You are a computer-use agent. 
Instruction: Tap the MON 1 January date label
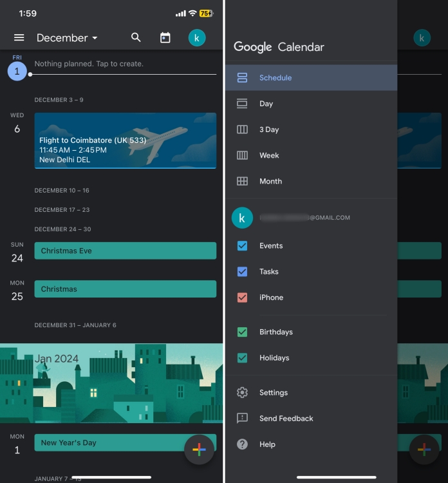pyautogui.click(x=17, y=444)
